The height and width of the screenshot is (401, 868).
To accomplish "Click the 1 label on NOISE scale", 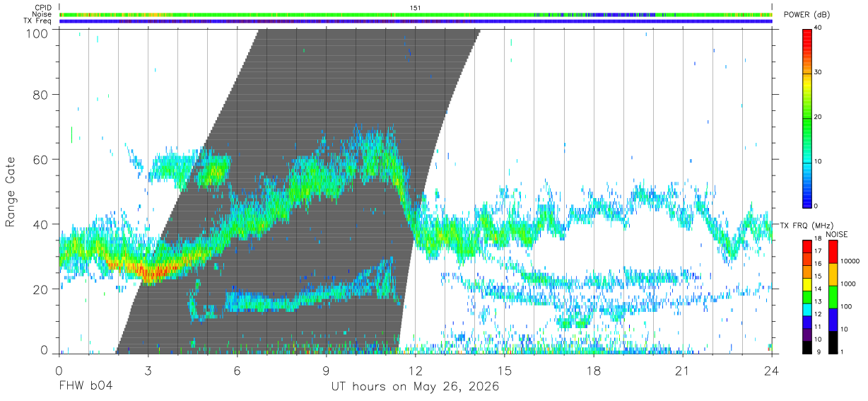I will [841, 351].
